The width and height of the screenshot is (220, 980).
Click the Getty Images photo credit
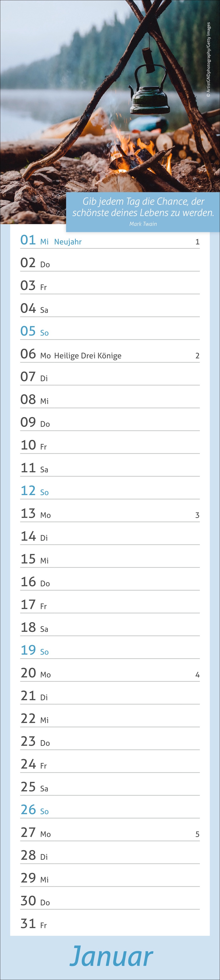click(208, 60)
